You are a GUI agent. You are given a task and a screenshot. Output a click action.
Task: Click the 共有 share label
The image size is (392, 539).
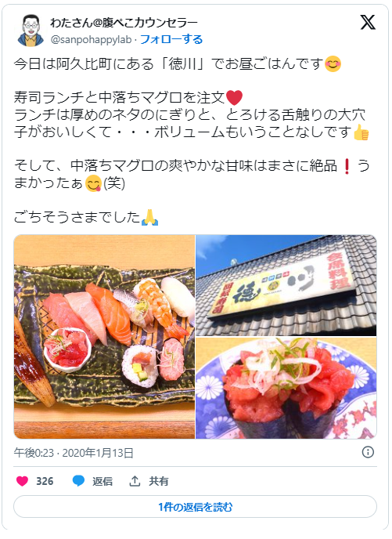pyautogui.click(x=159, y=481)
